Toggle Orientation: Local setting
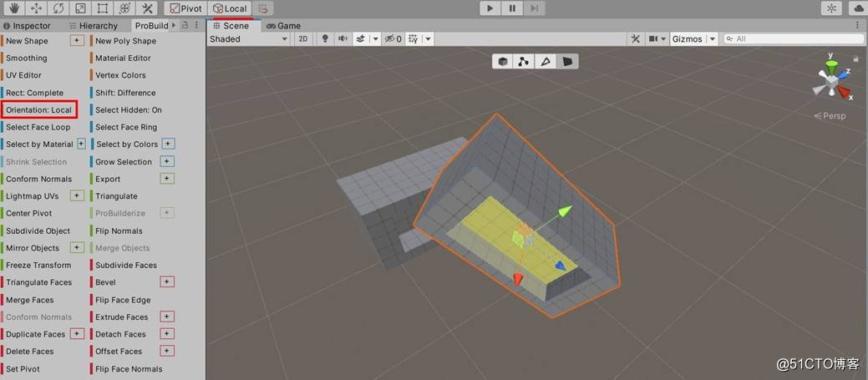 (x=38, y=109)
